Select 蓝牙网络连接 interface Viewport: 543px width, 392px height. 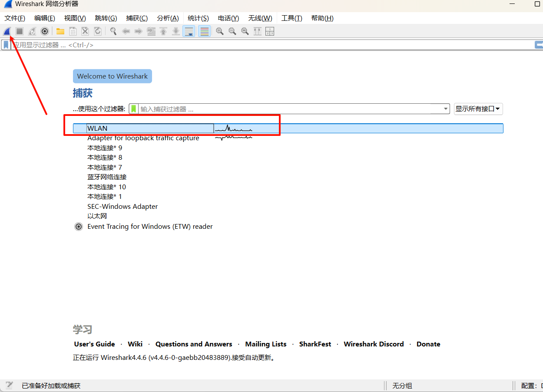coord(107,177)
